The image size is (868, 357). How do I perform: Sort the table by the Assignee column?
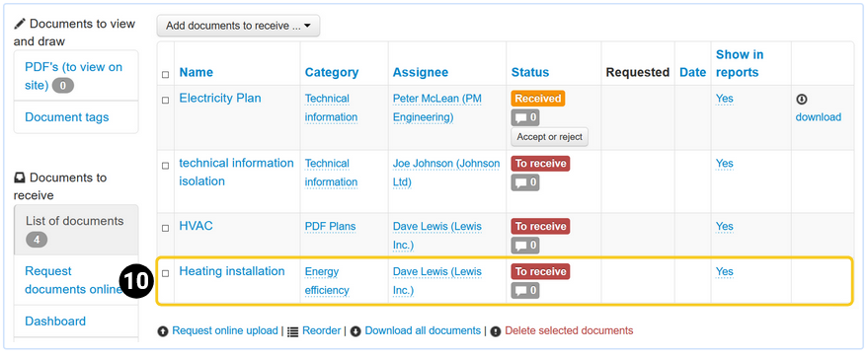[421, 72]
